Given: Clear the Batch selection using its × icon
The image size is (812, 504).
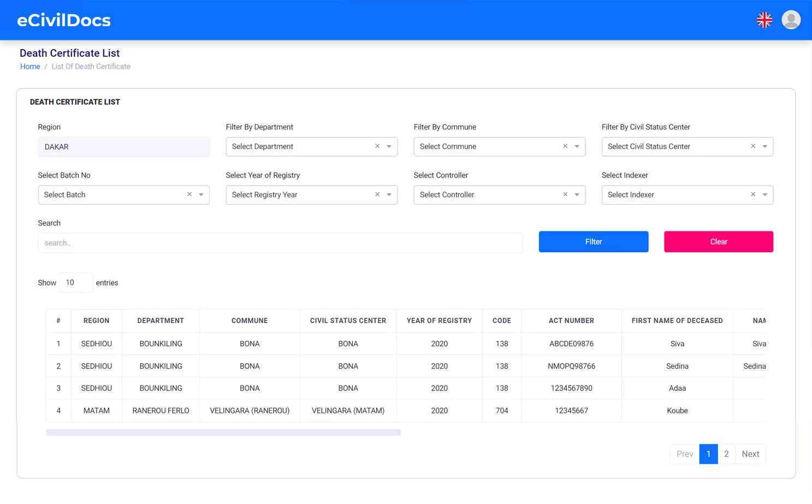Looking at the screenshot, I should coord(189,194).
